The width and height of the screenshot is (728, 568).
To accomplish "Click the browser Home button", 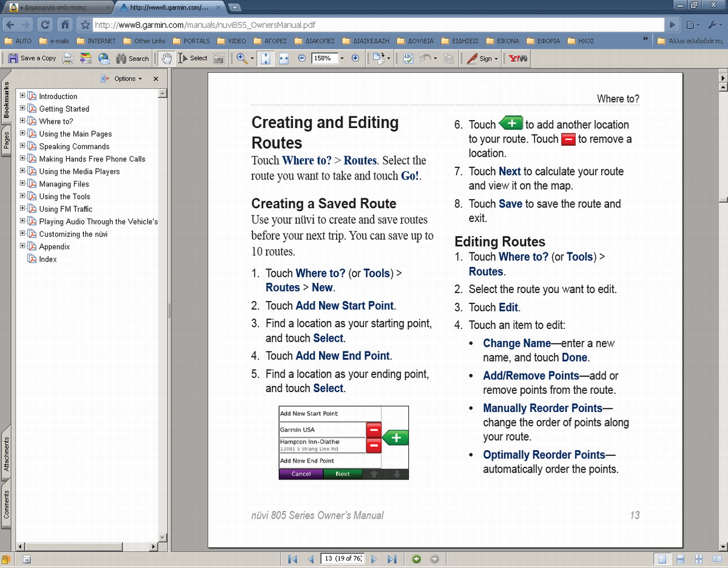I will pos(65,25).
